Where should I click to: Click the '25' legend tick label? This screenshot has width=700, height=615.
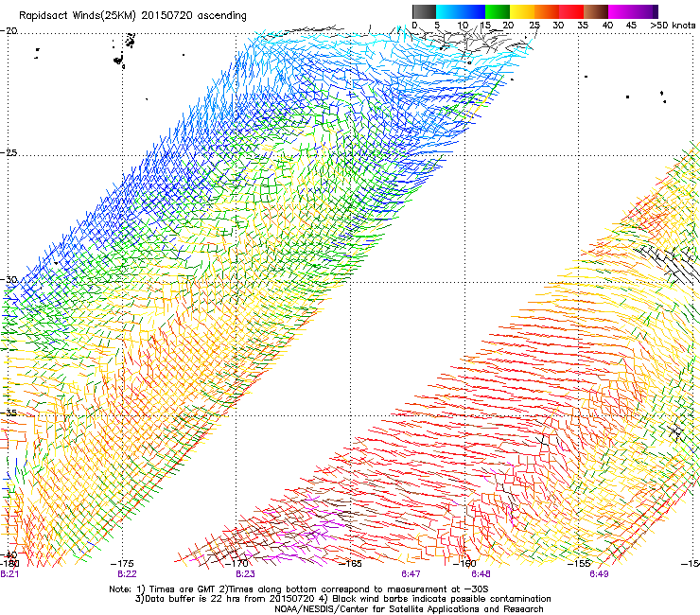(x=534, y=26)
